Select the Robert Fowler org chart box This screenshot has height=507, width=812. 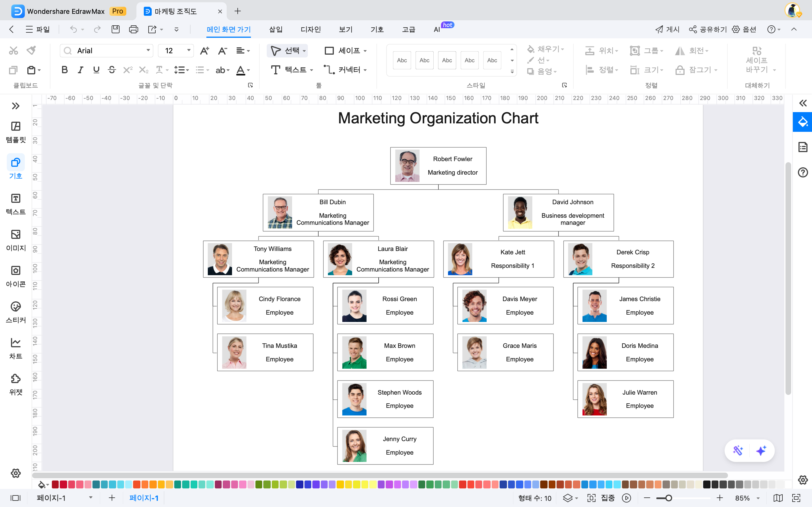438,166
